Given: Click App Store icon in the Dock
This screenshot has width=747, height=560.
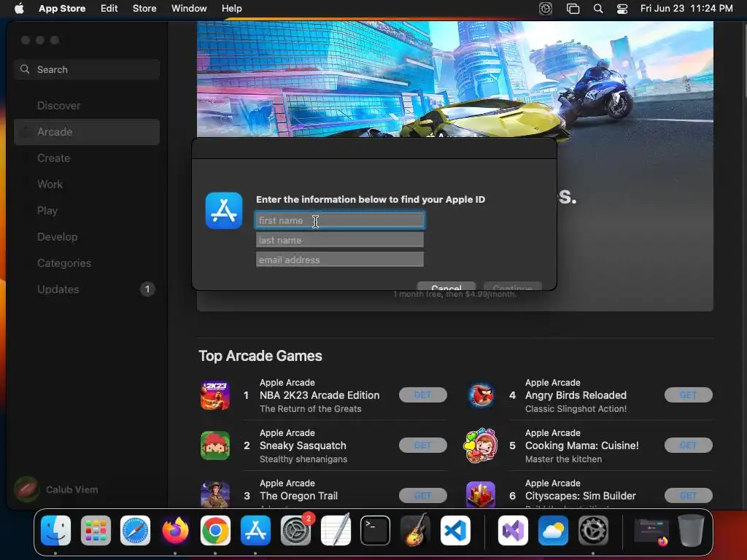Looking at the screenshot, I should 255,530.
